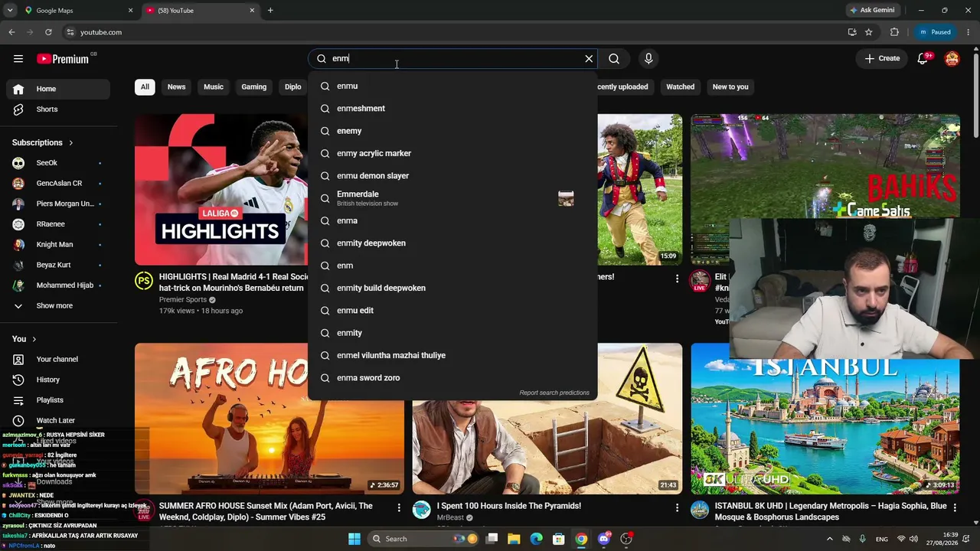
Task: Select the News filter chip
Action: pos(176,87)
